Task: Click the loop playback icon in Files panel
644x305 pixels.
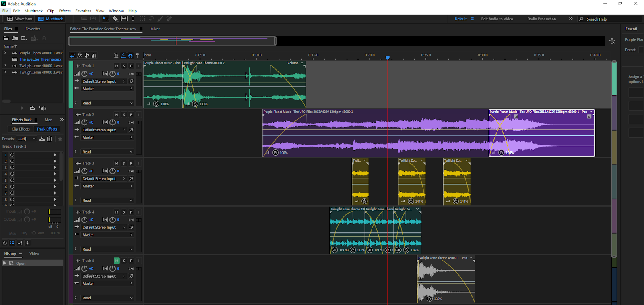Action: [33, 108]
